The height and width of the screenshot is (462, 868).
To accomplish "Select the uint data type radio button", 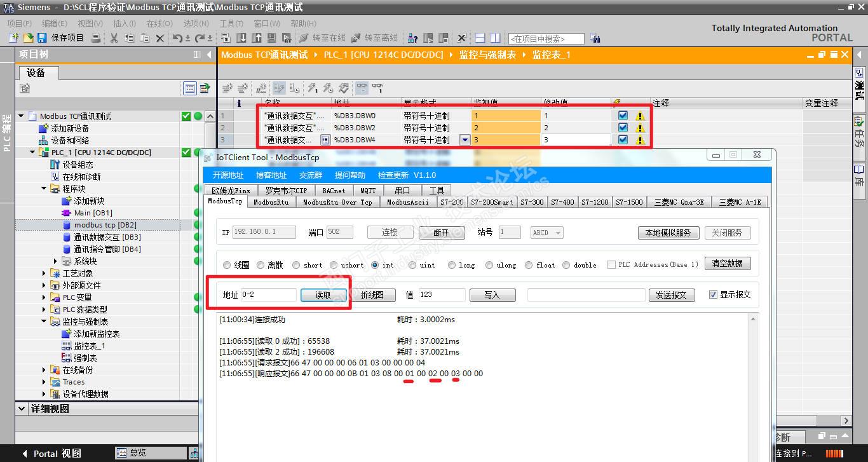I will (411, 265).
